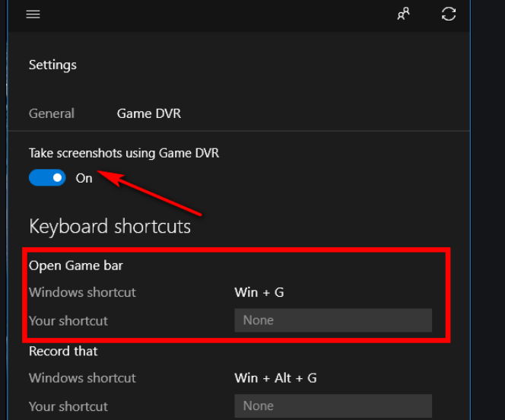Click the refresh icon

tap(449, 14)
